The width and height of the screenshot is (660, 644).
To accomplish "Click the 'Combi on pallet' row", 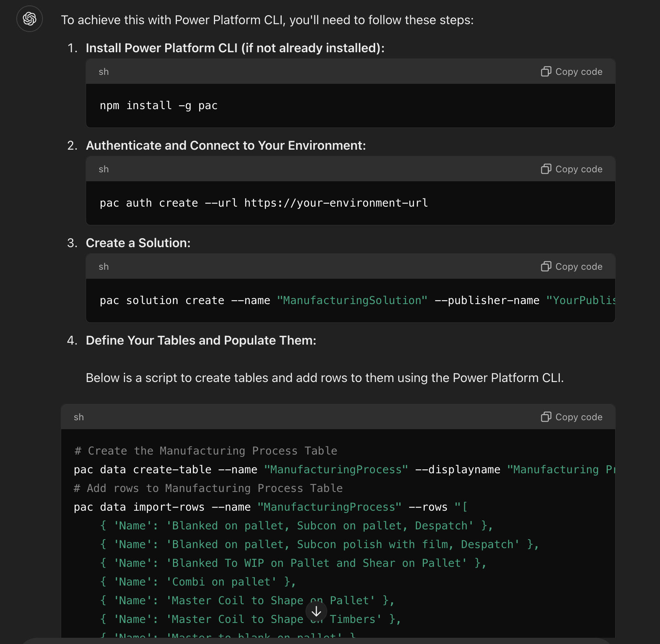I will click(x=198, y=582).
